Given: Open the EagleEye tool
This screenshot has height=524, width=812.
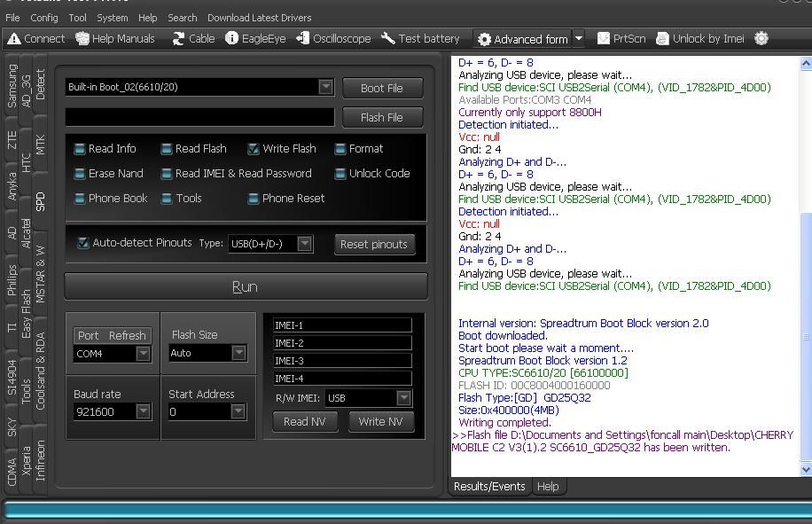Looking at the screenshot, I should (x=255, y=39).
